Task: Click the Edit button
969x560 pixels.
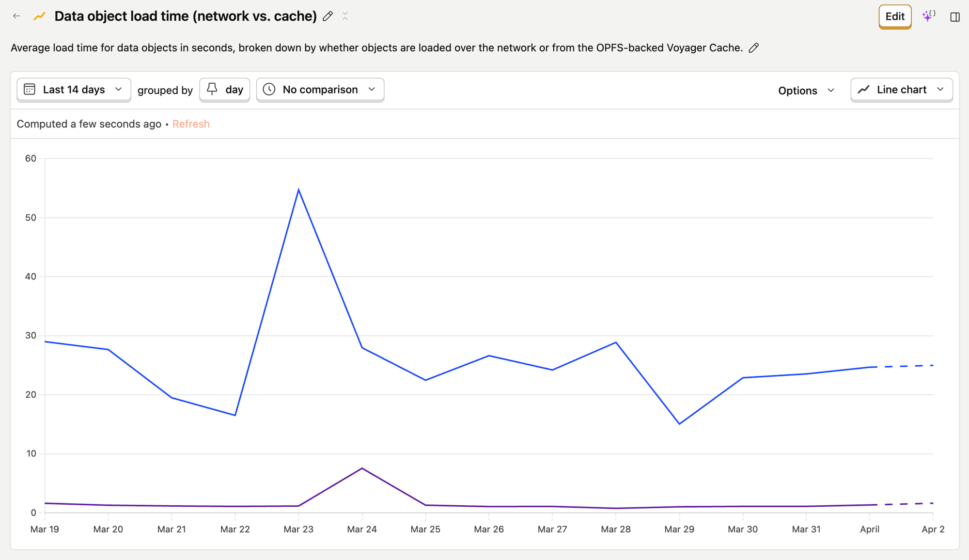Action: click(x=894, y=16)
